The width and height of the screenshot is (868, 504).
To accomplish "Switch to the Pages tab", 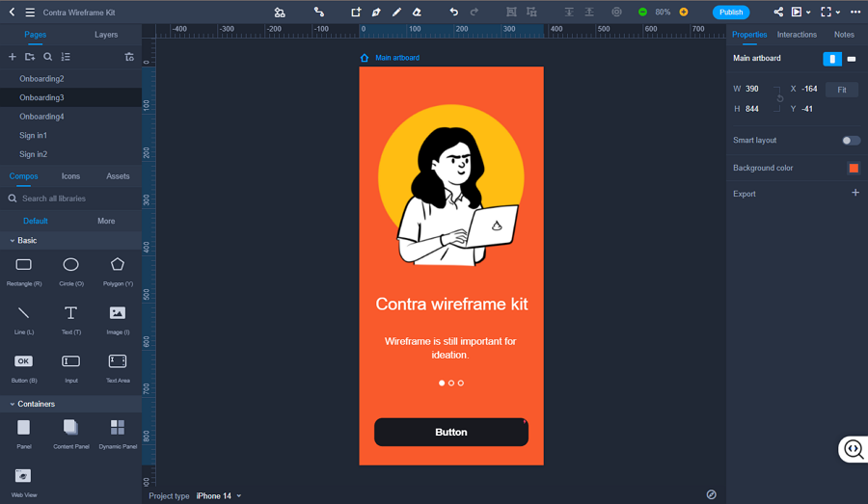I will (35, 35).
